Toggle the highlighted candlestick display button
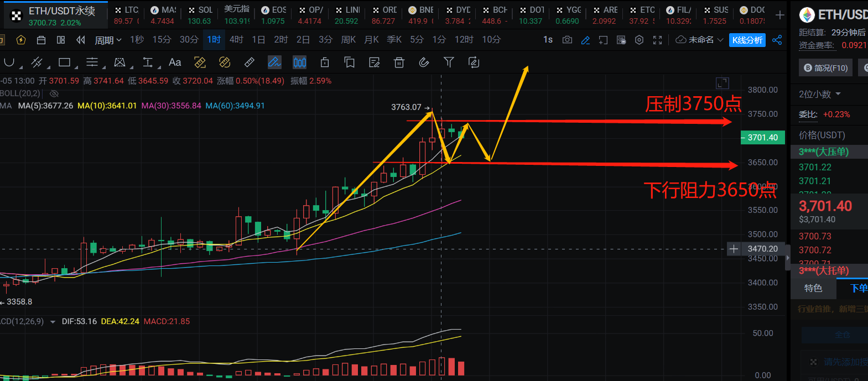This screenshot has height=381, width=868. [299, 62]
